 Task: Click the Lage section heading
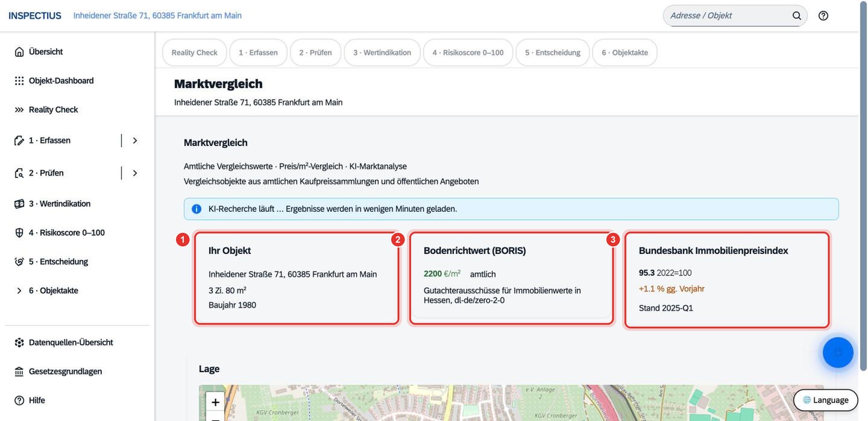209,369
